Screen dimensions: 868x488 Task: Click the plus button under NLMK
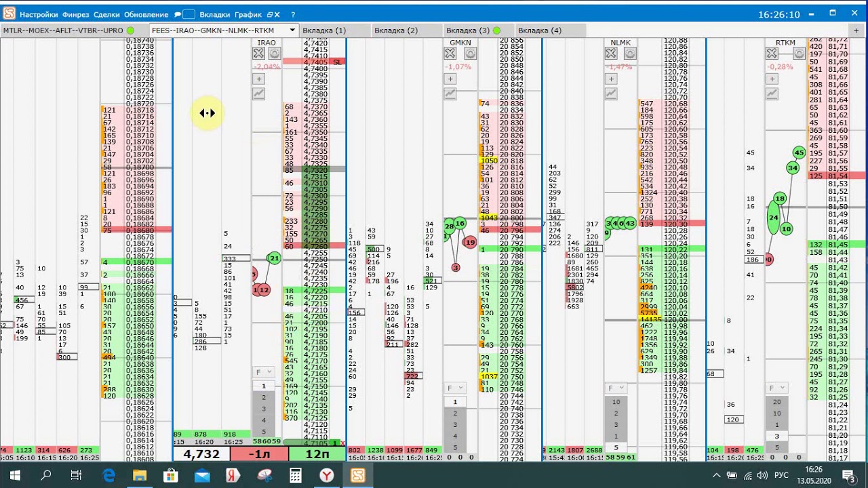click(611, 79)
